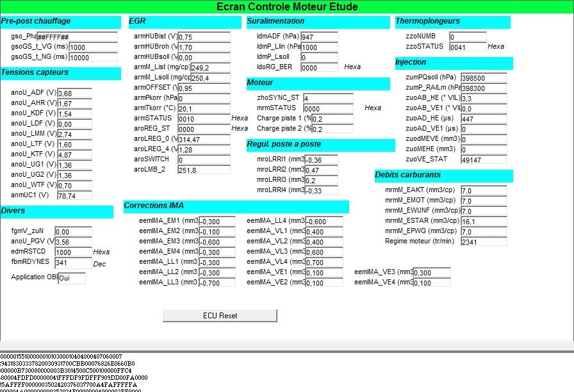Viewport: 574px width, 392px height.
Task: Click the mrmM_EAKT (mm3/cp) field
Action: click(484, 190)
